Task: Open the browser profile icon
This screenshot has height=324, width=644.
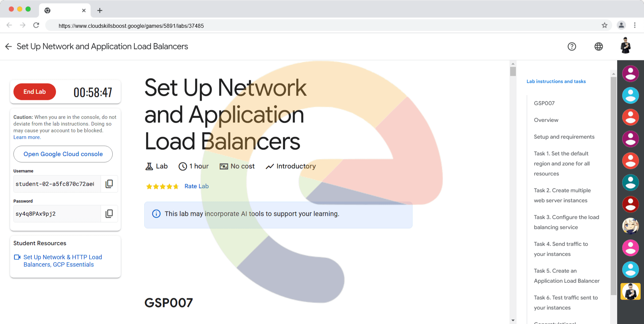Action: [621, 25]
